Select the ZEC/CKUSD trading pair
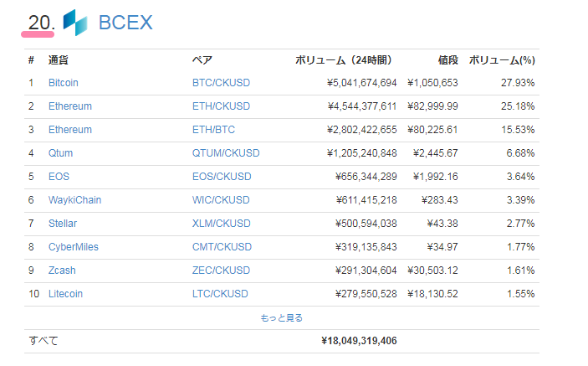 [221, 271]
